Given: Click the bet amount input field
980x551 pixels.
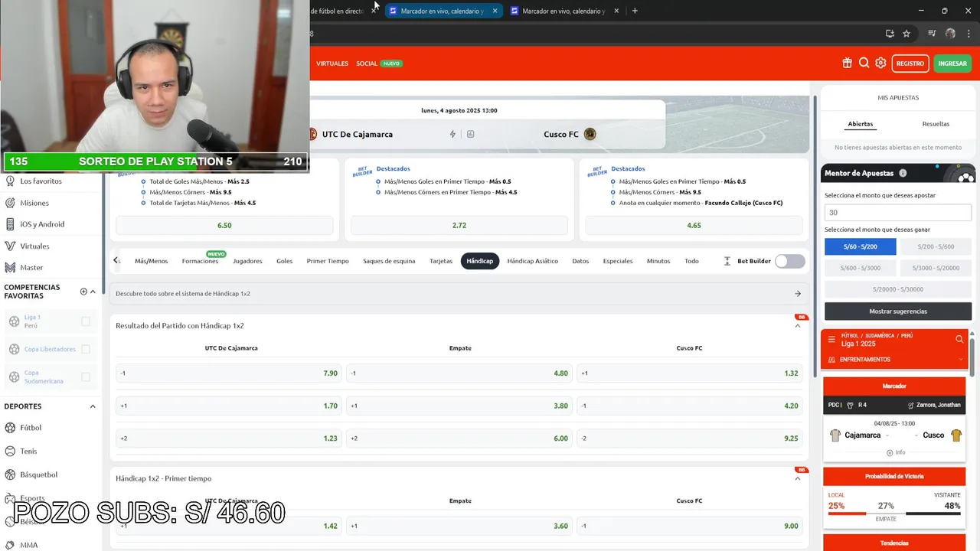Looking at the screenshot, I should pyautogui.click(x=898, y=213).
